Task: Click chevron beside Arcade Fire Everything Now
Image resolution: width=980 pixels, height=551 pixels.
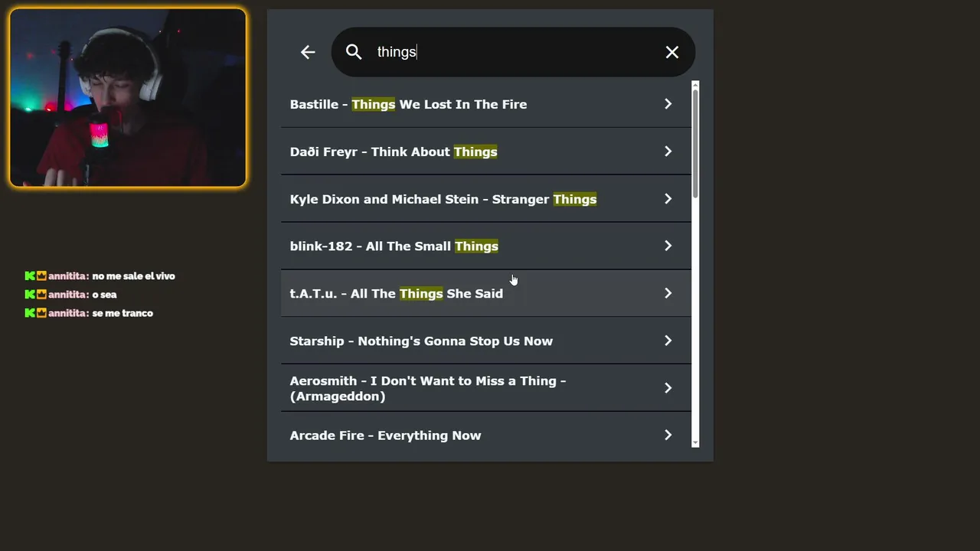Action: click(668, 435)
